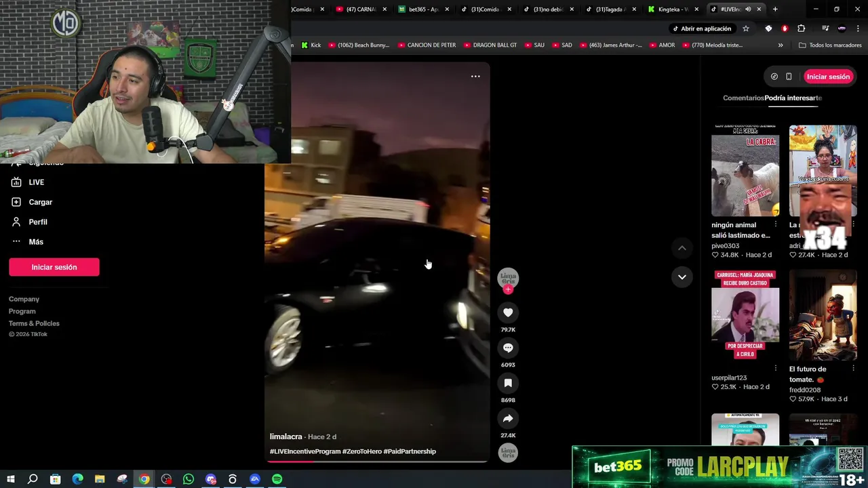The height and width of the screenshot is (488, 868).
Task: Open the spinning sound disc avatar
Action: coord(508,453)
